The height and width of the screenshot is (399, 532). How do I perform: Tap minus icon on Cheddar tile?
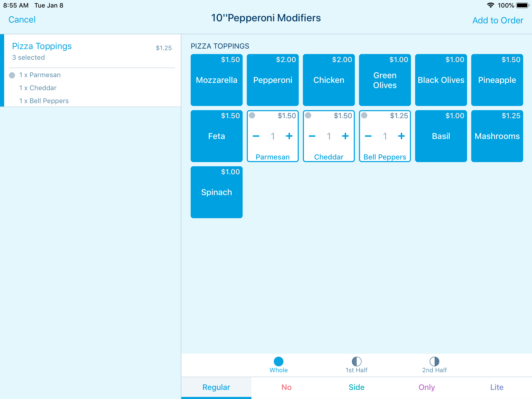312,136
